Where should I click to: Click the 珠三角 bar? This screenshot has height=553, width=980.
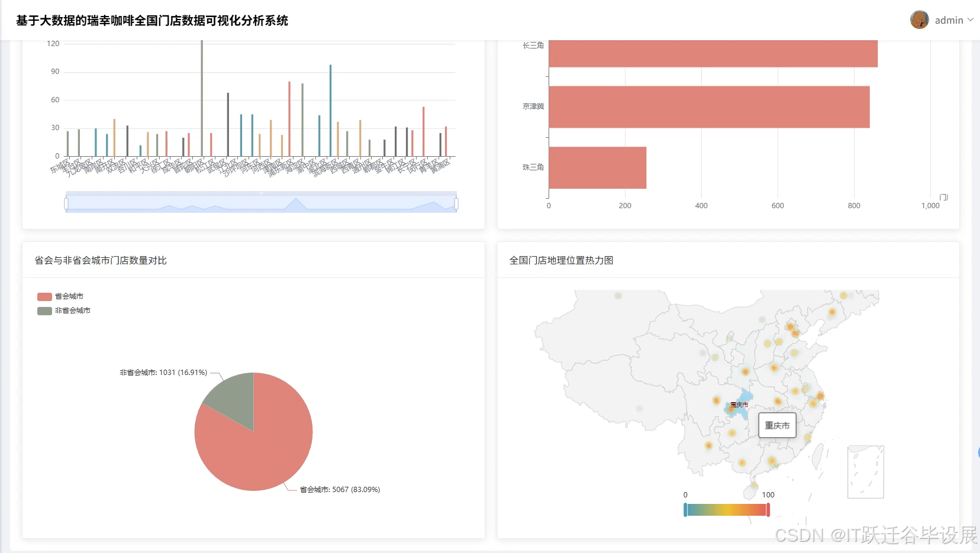coord(598,168)
